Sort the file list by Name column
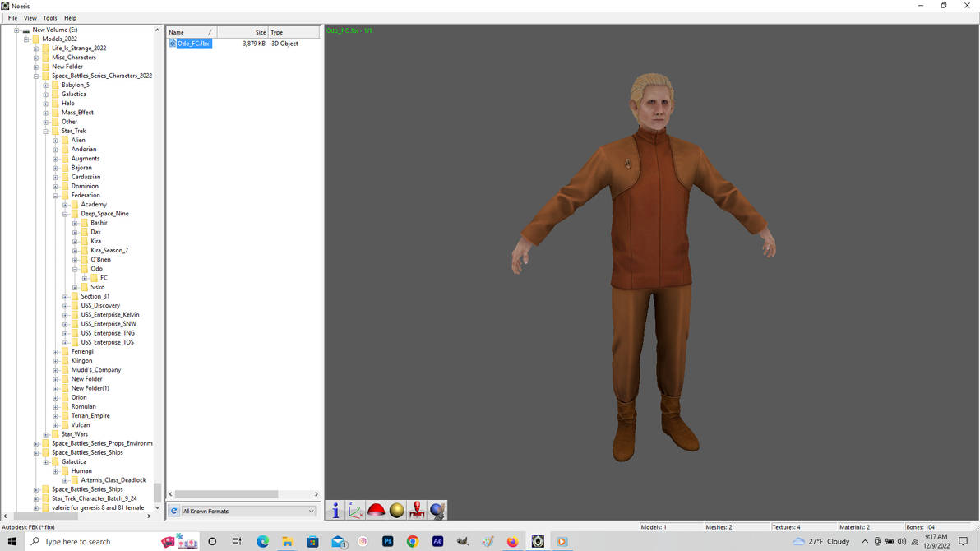 point(192,32)
